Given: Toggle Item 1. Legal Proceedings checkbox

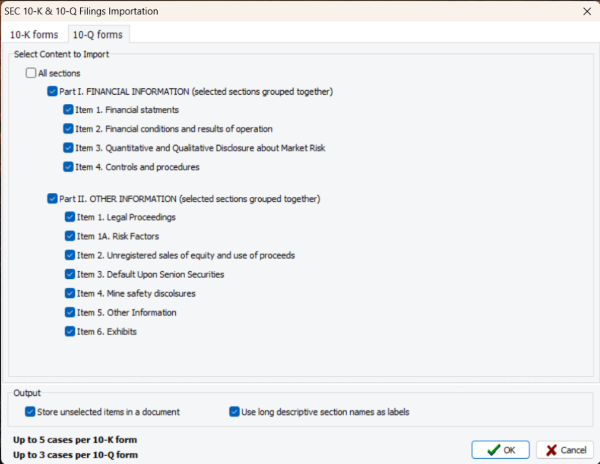Looking at the screenshot, I should click(x=69, y=217).
